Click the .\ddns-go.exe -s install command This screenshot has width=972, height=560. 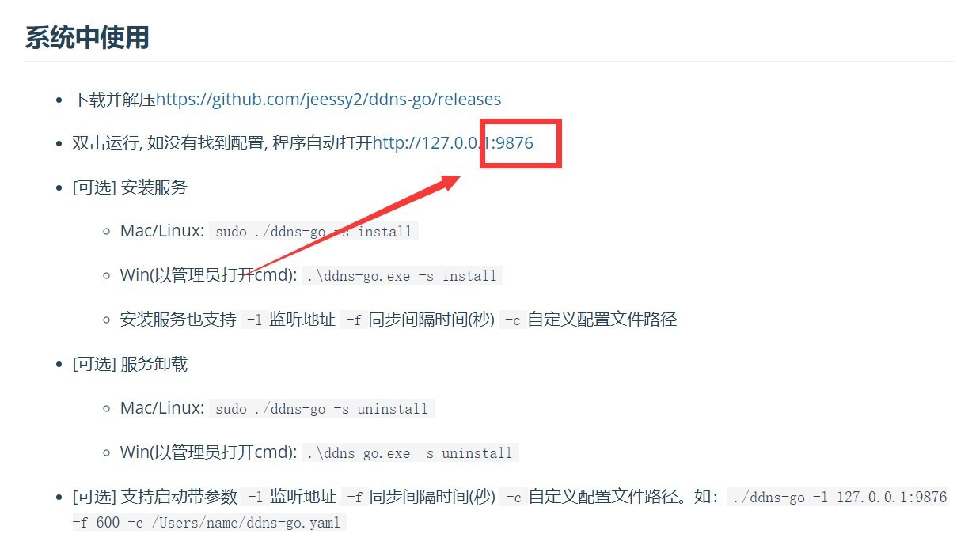click(x=401, y=276)
